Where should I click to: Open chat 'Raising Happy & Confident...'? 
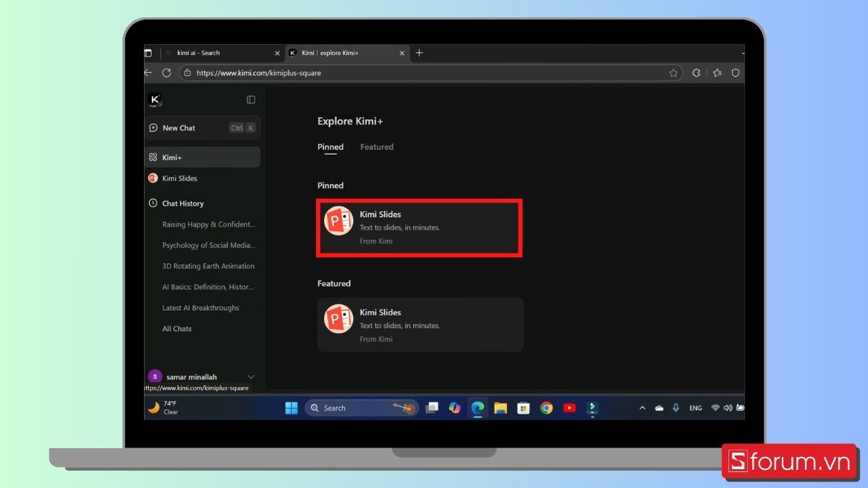click(208, 224)
